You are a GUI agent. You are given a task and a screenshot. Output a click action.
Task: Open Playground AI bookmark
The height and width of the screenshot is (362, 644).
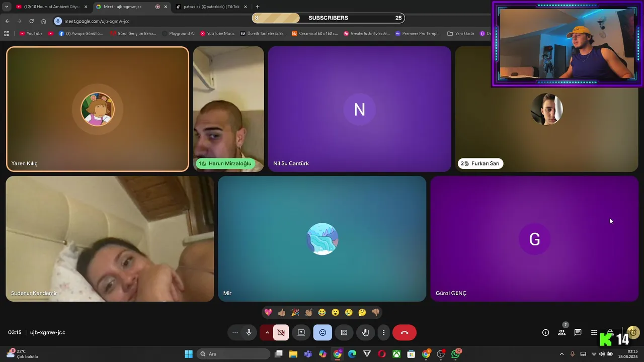pos(178,34)
